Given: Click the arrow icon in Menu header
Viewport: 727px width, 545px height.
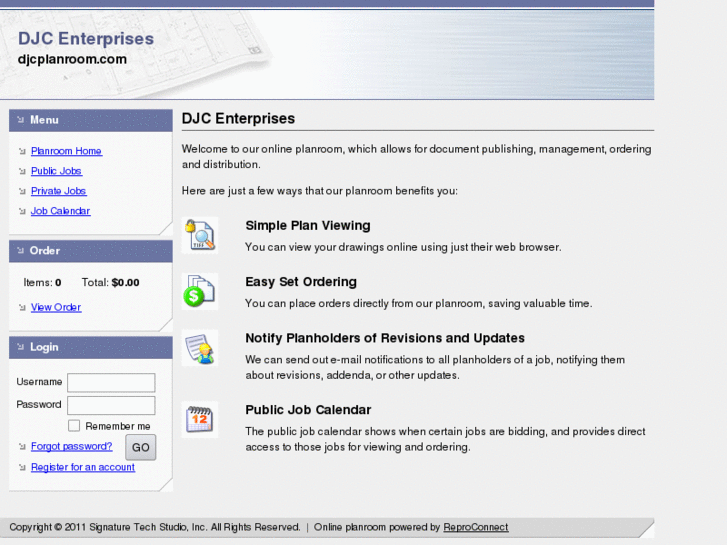Looking at the screenshot, I should pos(20,120).
